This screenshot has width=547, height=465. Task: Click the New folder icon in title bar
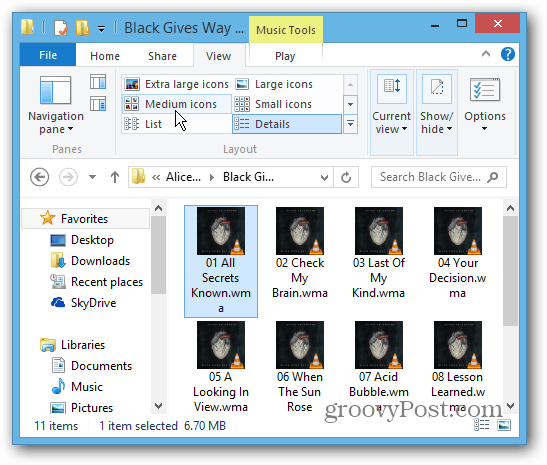pyautogui.click(x=82, y=28)
